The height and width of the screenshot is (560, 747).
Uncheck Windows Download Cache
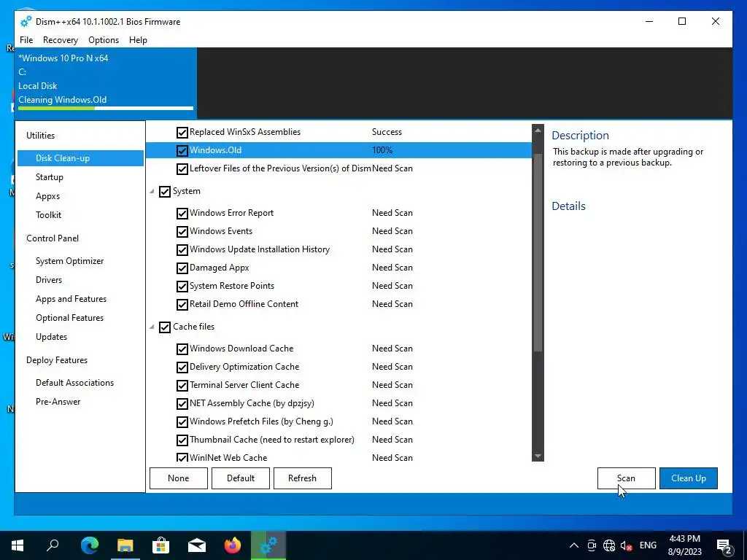click(x=182, y=349)
